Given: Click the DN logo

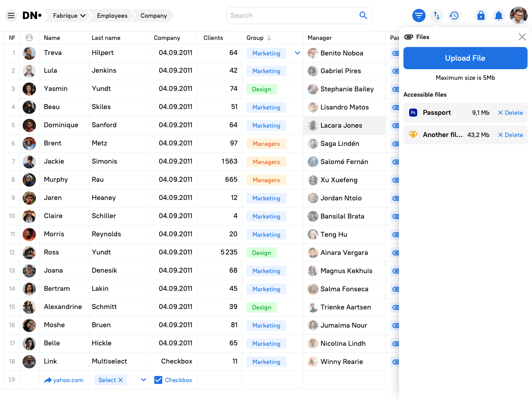Looking at the screenshot, I should point(32,16).
